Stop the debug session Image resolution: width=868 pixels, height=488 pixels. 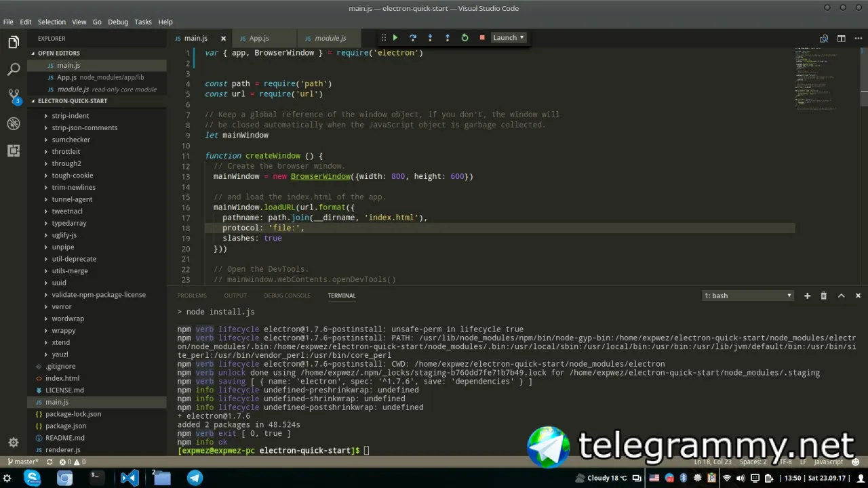pyautogui.click(x=482, y=38)
